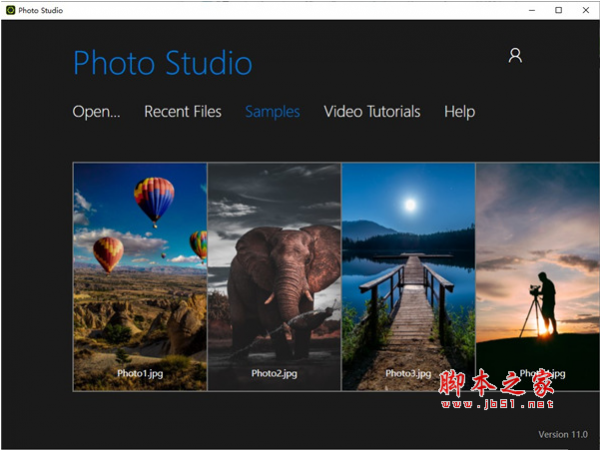Click the Open... menu item
The width and height of the screenshot is (600, 450).
(x=96, y=112)
